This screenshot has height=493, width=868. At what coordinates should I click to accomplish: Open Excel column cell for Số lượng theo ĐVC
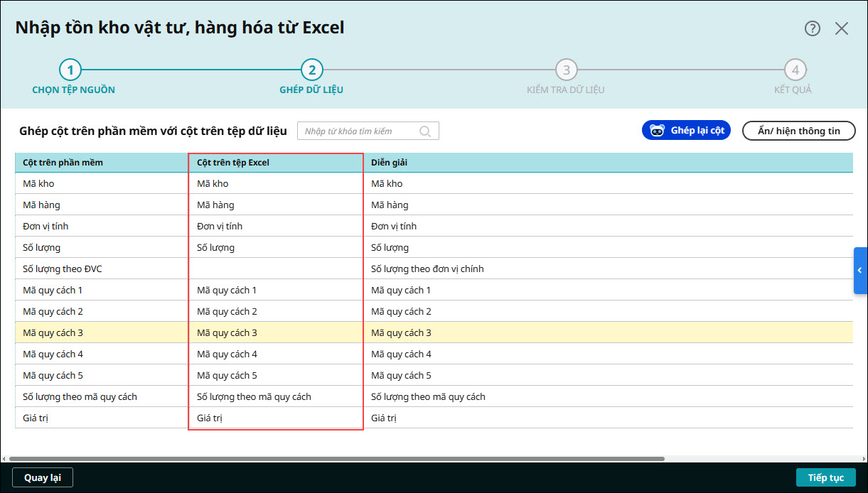click(276, 269)
